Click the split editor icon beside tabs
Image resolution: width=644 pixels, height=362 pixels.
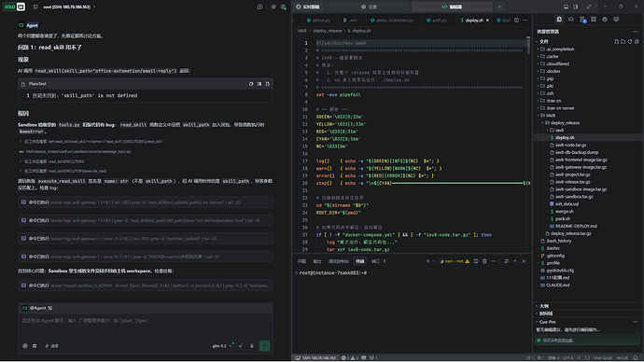(516, 21)
